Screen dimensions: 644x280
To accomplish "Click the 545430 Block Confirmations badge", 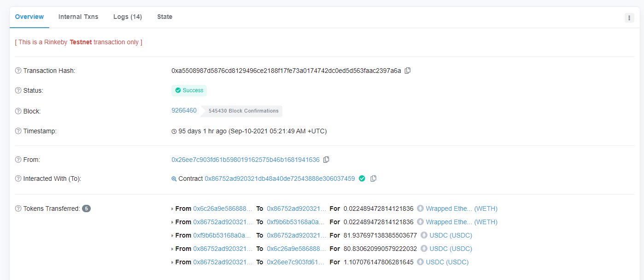I will coord(243,111).
